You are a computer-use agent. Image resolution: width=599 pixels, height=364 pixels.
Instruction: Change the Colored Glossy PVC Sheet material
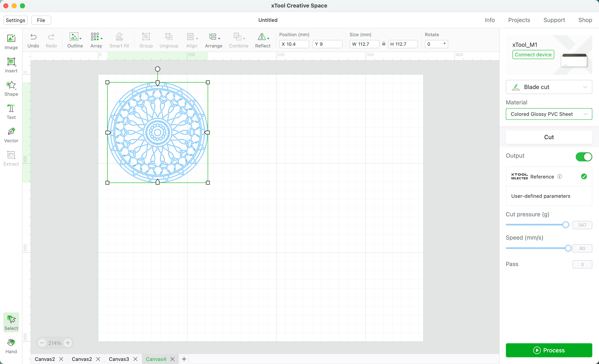tap(549, 114)
